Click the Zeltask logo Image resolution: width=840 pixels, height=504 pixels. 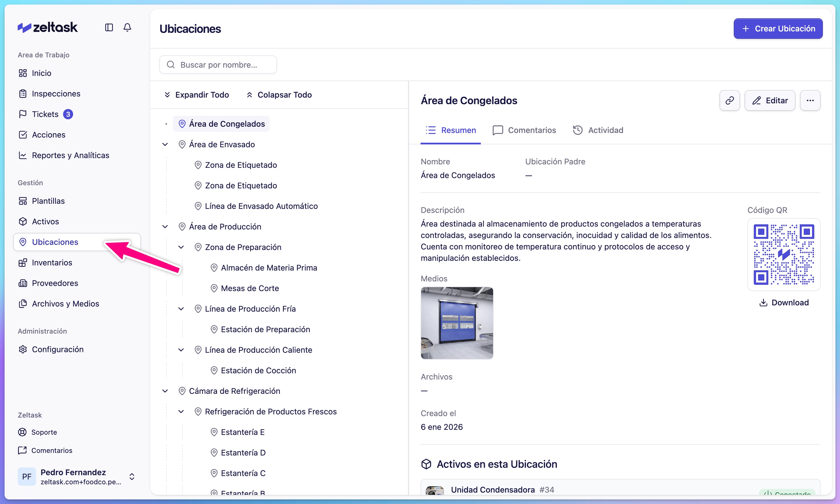pyautogui.click(x=48, y=27)
